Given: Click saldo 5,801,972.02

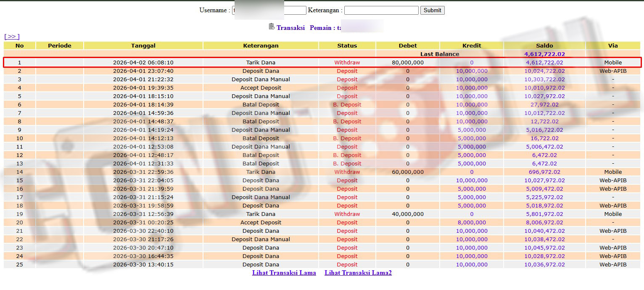Looking at the screenshot, I should (x=545, y=214).
